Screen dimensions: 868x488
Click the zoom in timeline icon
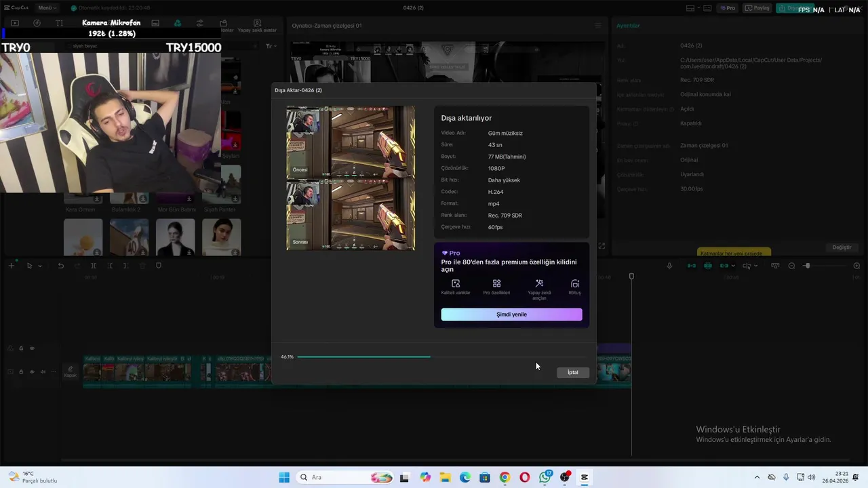tap(856, 266)
